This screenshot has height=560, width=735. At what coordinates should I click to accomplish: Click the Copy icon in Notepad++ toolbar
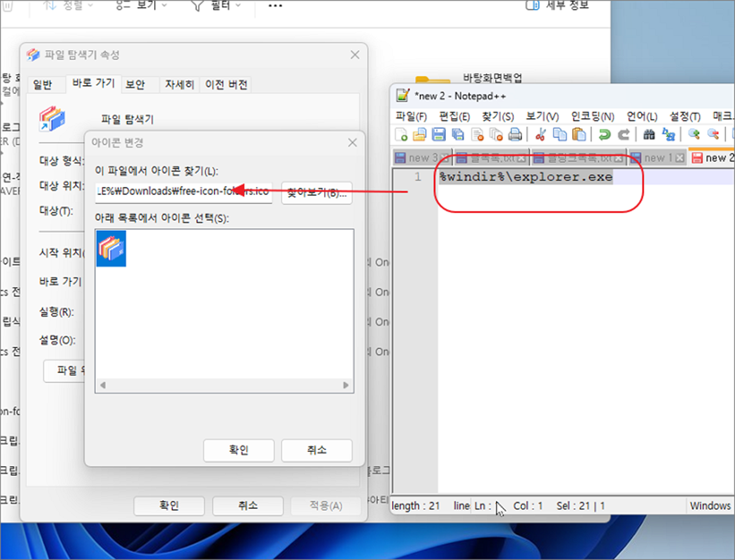[x=560, y=135]
